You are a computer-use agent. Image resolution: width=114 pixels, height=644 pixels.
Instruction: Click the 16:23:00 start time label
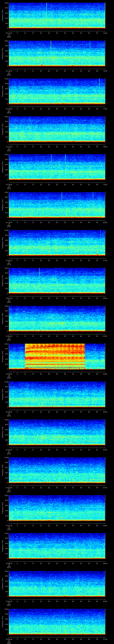click(x=9, y=374)
